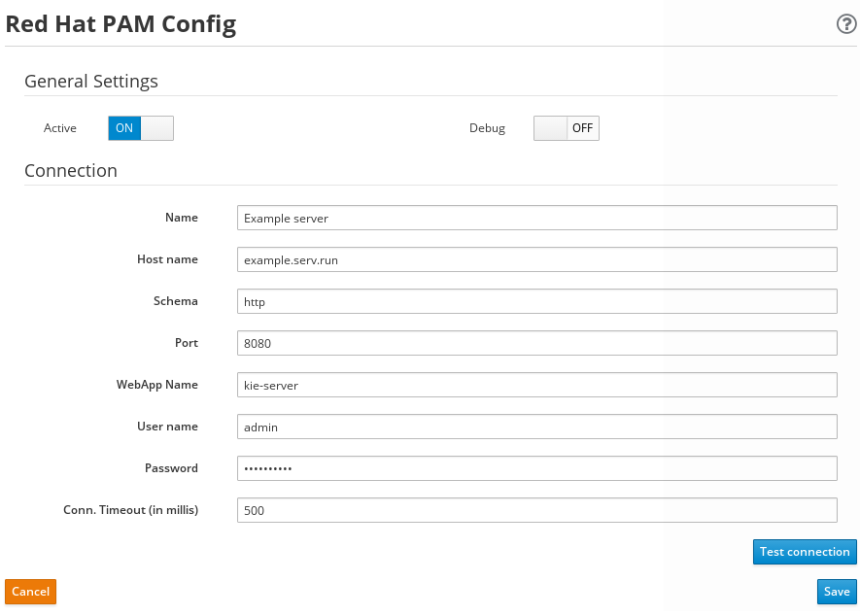Run Test connection button
This screenshot has width=860, height=616.
(805, 552)
